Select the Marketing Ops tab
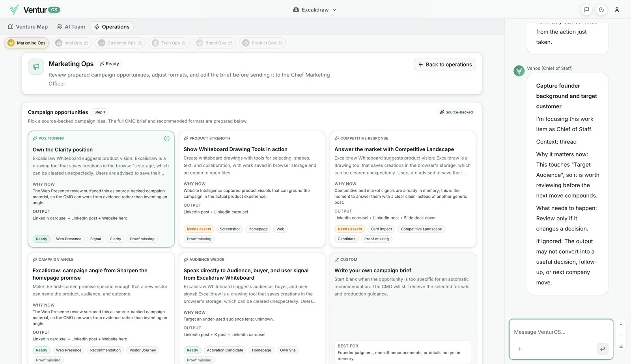 pyautogui.click(x=26, y=43)
